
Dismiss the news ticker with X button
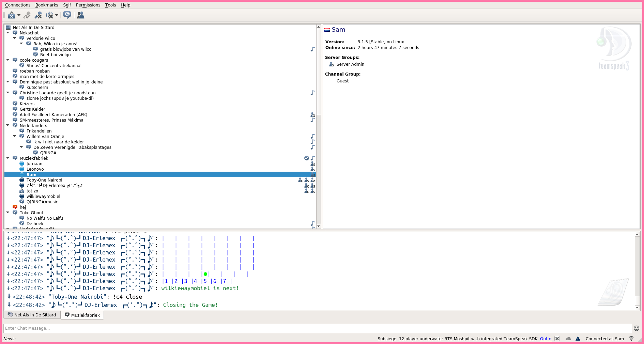[x=557, y=339]
